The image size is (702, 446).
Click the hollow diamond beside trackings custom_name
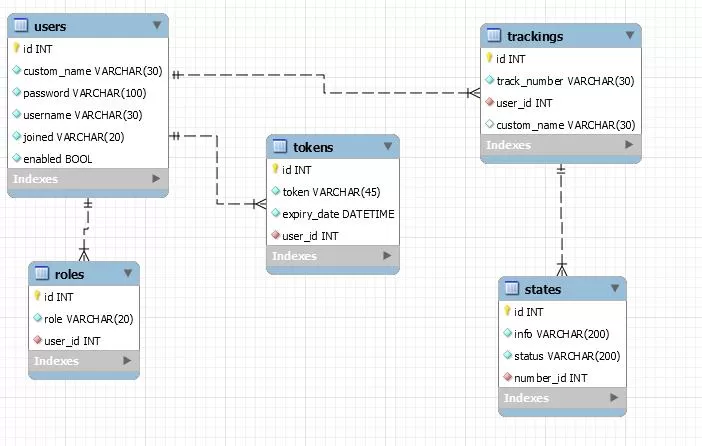tap(490, 124)
